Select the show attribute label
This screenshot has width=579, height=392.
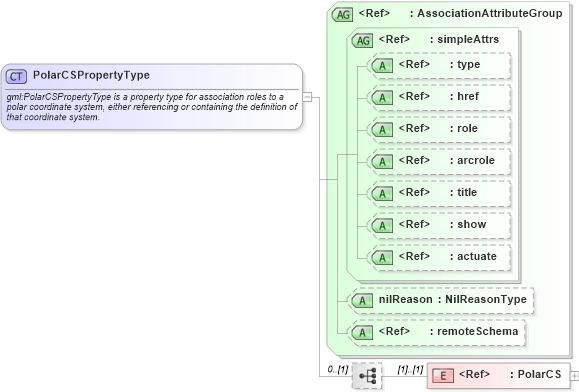coord(472,224)
